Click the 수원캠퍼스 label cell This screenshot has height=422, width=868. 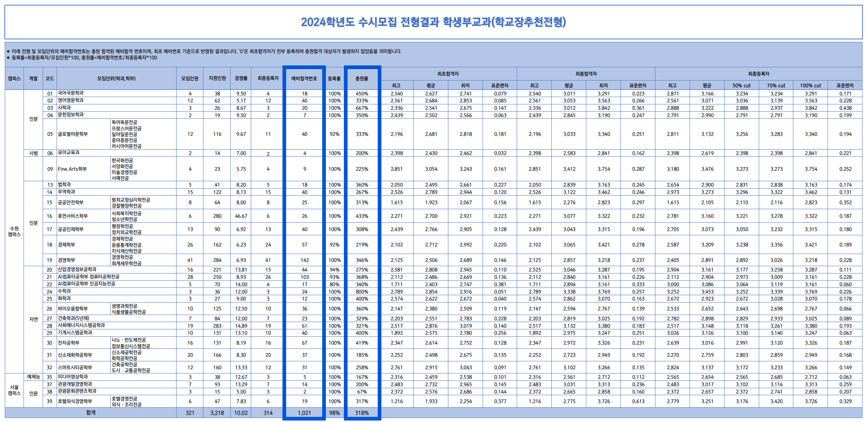14,230
